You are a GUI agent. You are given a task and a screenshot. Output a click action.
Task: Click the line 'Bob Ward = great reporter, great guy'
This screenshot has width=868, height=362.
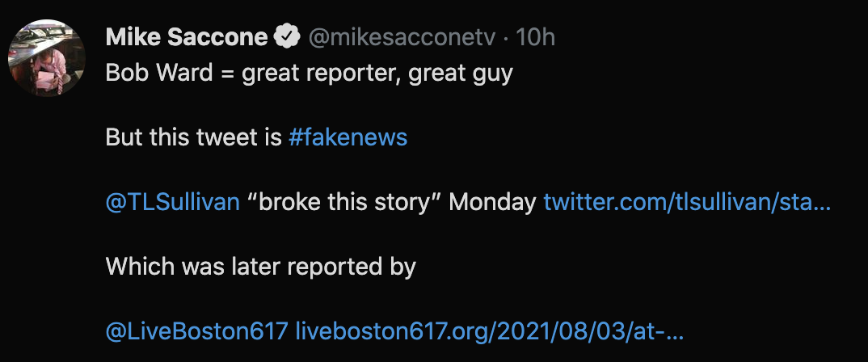(309, 74)
